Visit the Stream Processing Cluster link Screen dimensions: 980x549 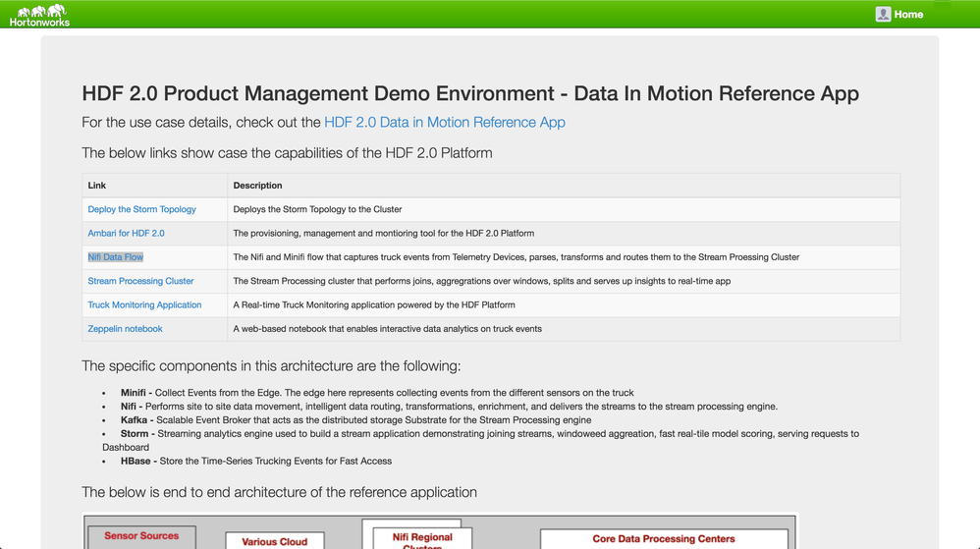click(140, 281)
